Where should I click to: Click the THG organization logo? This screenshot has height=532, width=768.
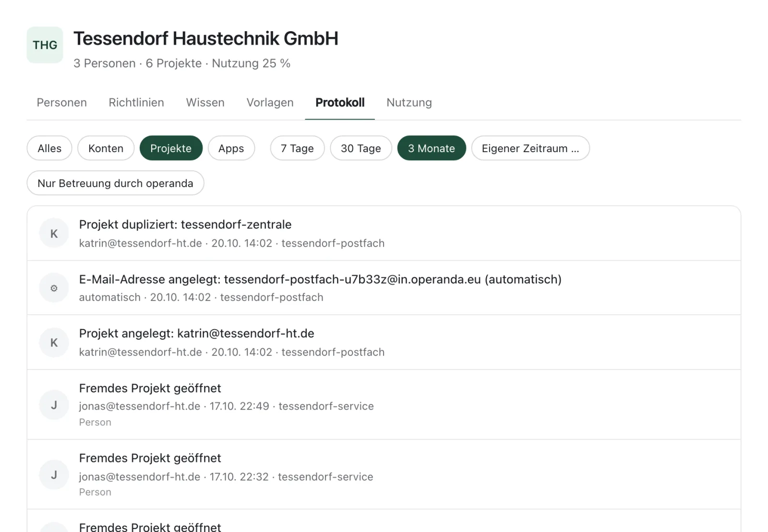click(45, 45)
